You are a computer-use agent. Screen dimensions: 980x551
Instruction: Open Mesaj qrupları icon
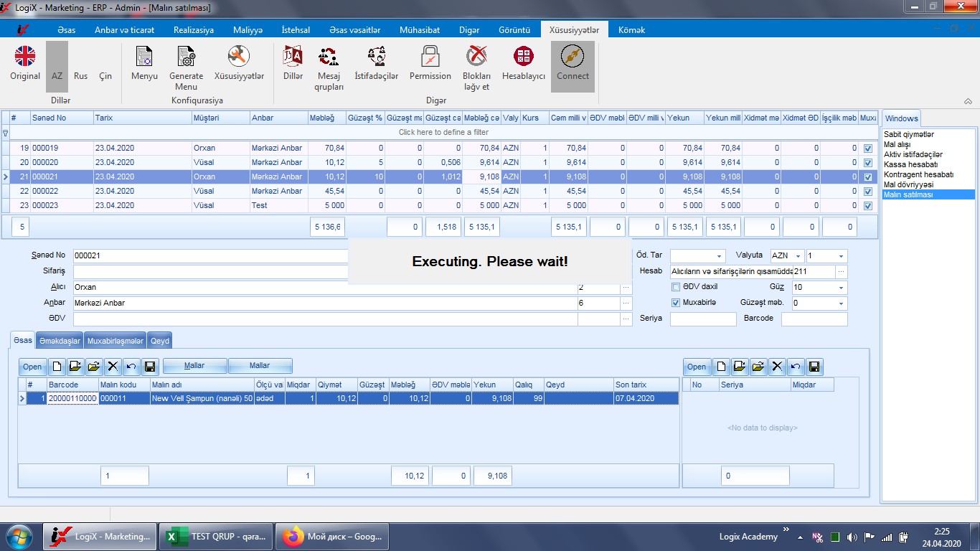click(329, 57)
